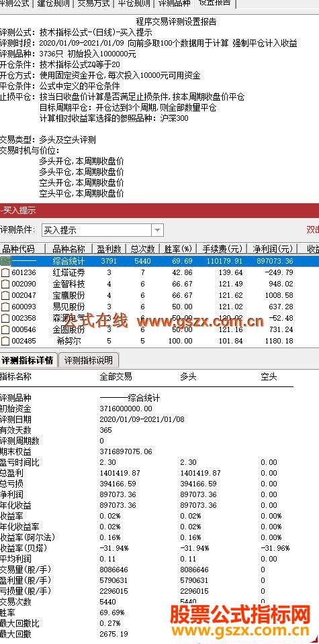Sort by the 品种代码 column header
The height and width of the screenshot is (644, 319).
pos(22,249)
